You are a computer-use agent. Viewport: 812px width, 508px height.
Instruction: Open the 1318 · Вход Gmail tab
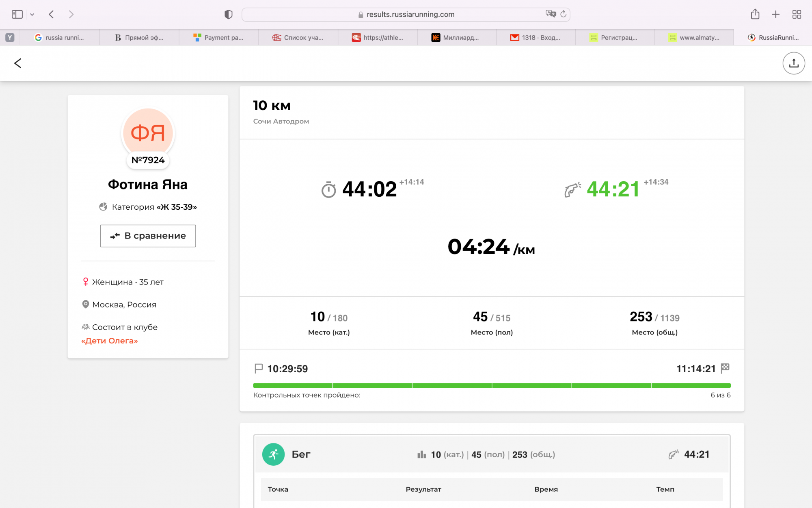point(536,37)
